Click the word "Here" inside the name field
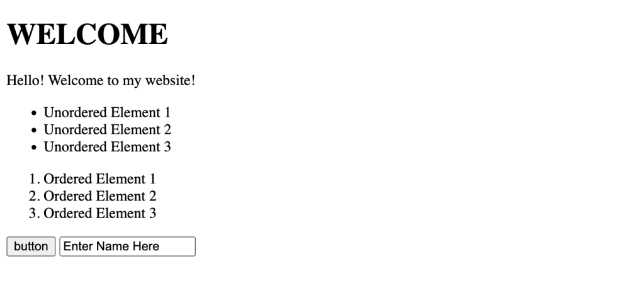 click(147, 247)
